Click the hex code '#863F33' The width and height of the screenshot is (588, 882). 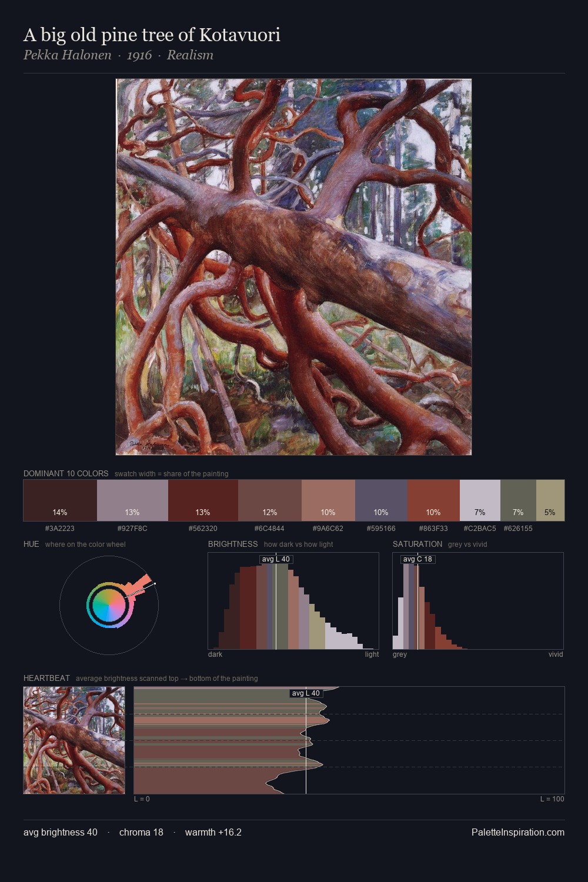pos(433,529)
